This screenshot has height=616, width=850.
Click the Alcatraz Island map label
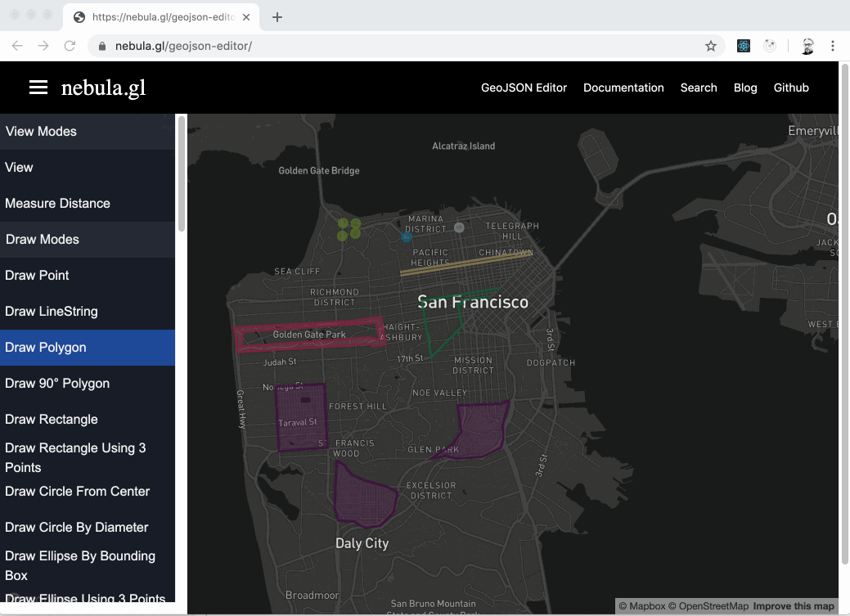(464, 146)
